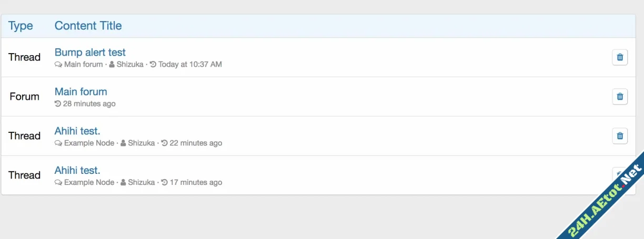Click Main forum node under Bump alert test
Viewport: 644px width, 239px height.
[83, 65]
